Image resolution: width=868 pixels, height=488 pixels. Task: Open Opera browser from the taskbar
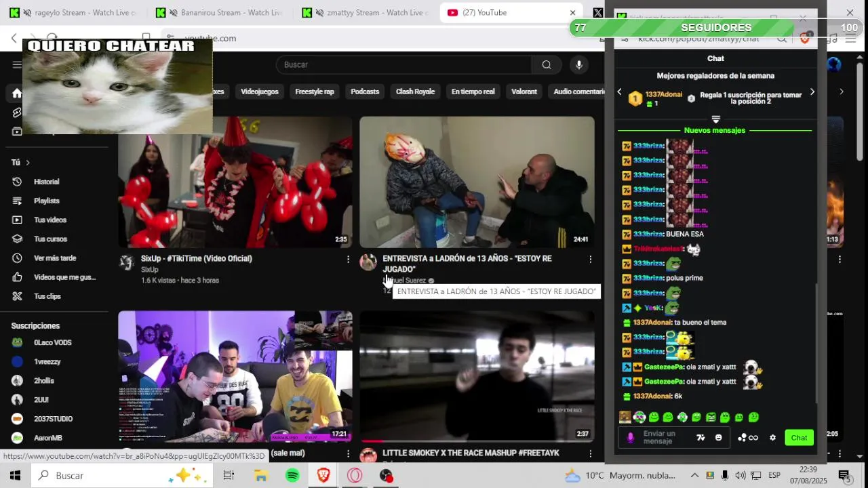pos(355,476)
